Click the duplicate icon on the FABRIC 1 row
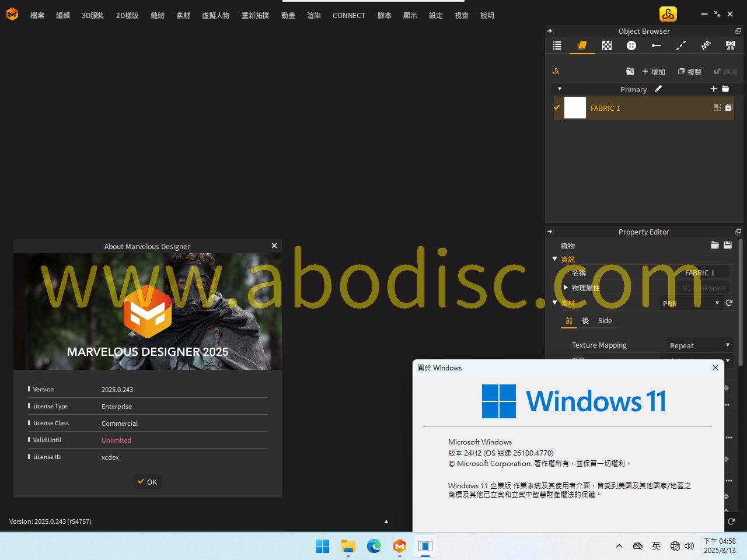This screenshot has width=747, height=560. [729, 108]
